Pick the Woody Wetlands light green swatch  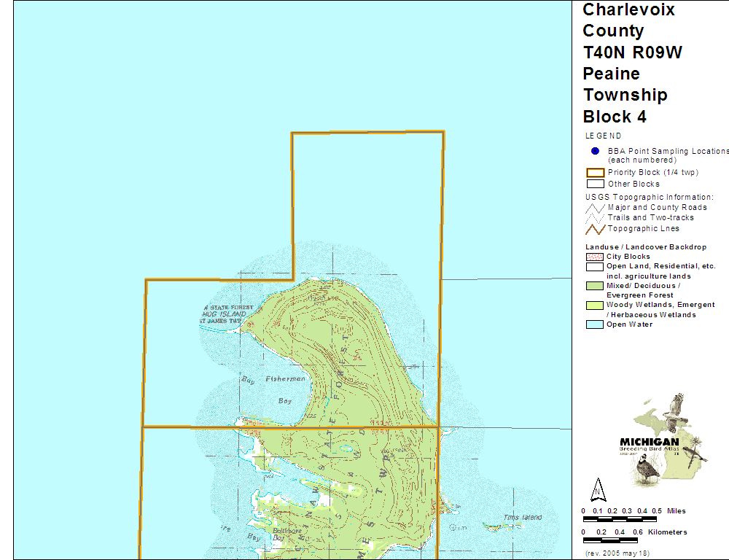point(595,305)
